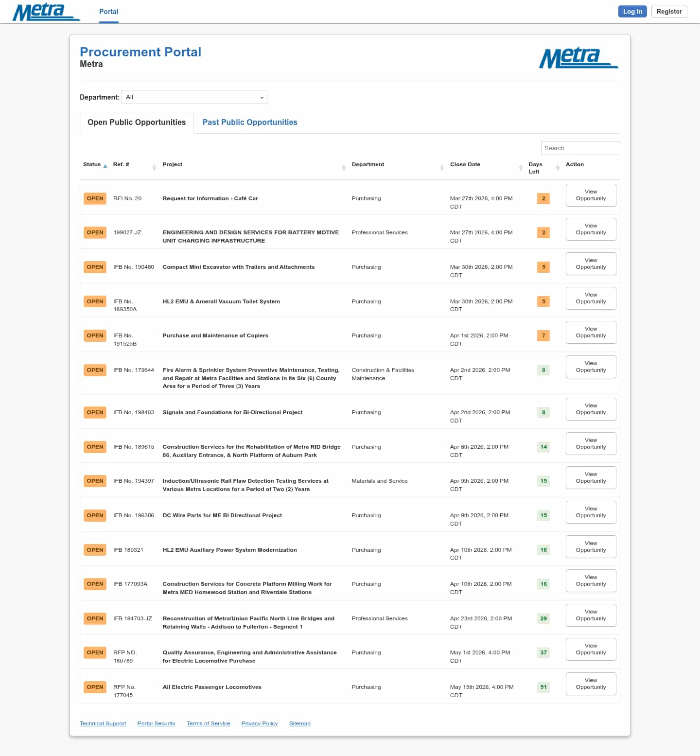The width and height of the screenshot is (700, 756).
Task: Click Materials and Service department cell
Action: pos(380,481)
